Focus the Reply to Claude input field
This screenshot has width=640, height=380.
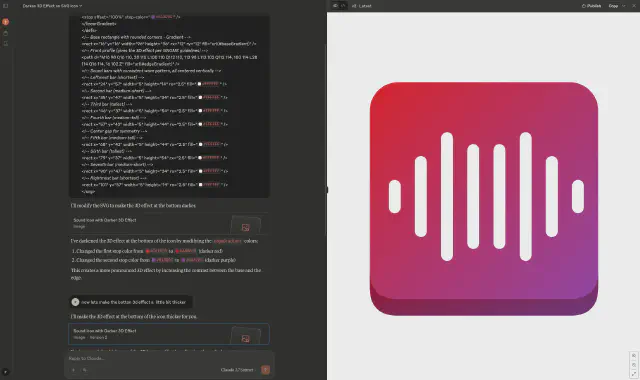click(163, 358)
